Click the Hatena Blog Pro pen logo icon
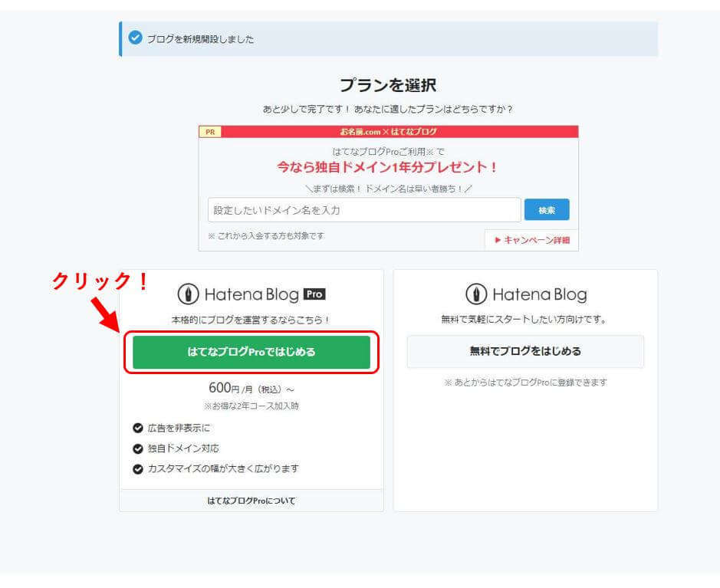720x588 pixels. click(189, 294)
